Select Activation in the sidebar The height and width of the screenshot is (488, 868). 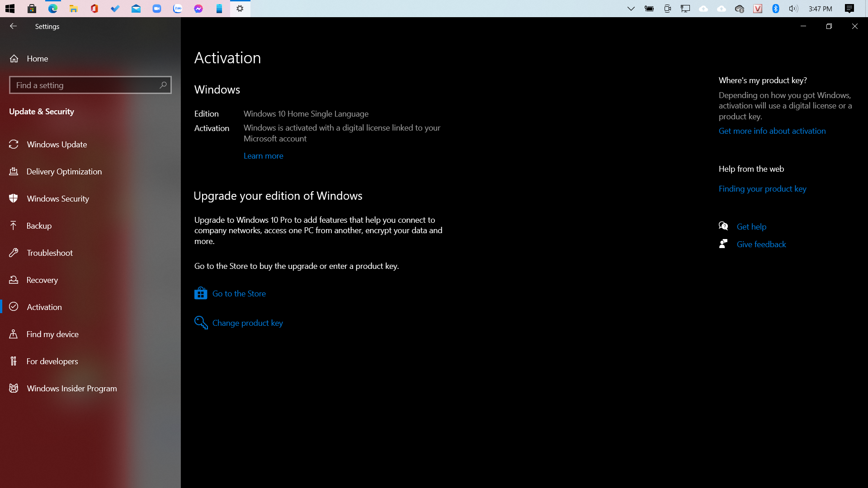pos(90,307)
